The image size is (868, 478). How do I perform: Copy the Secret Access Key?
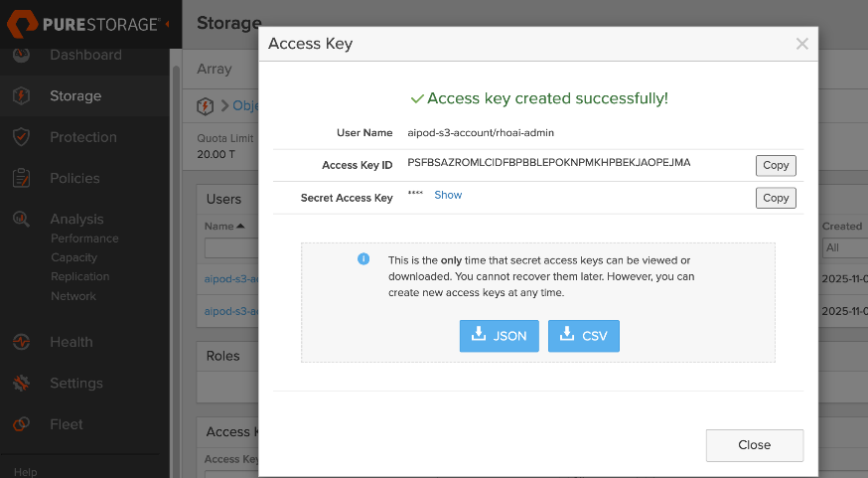tap(776, 198)
